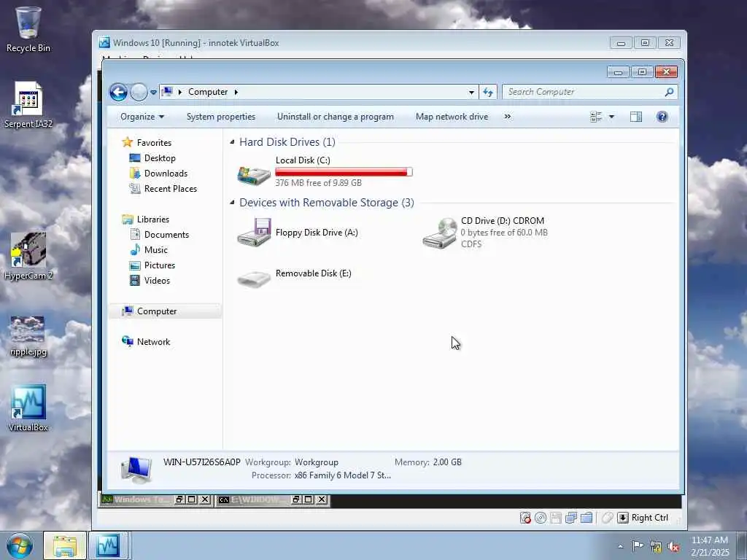Image resolution: width=747 pixels, height=560 pixels.
Task: Open the Recycle Bin desktop icon
Action: click(x=28, y=29)
